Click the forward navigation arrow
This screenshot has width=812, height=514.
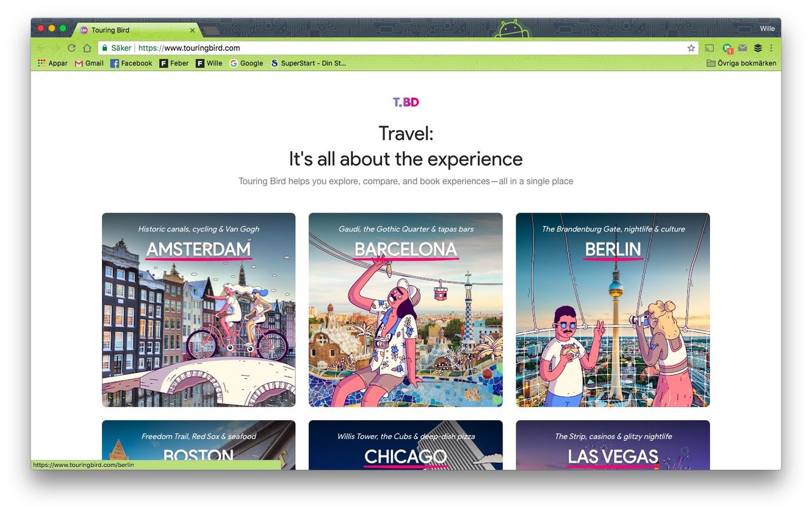pyautogui.click(x=56, y=48)
